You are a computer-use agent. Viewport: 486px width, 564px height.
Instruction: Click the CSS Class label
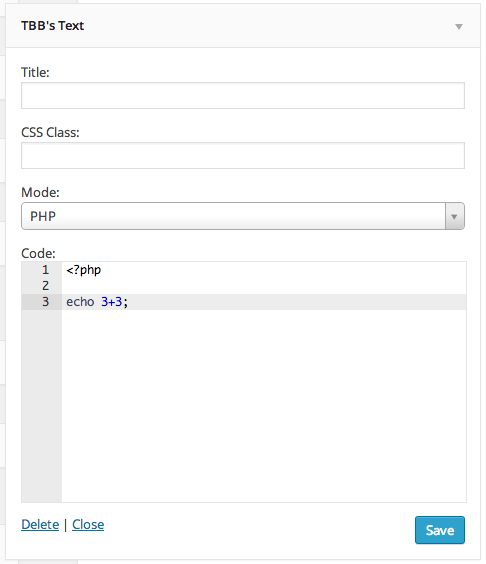50,133
